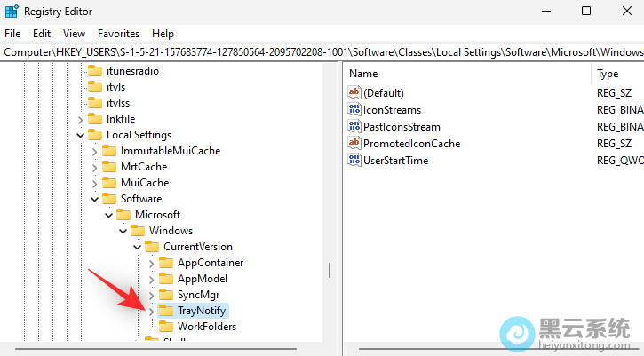The width and height of the screenshot is (644, 356).
Task: Select the WorkFolders folder icon
Action: [x=166, y=327]
